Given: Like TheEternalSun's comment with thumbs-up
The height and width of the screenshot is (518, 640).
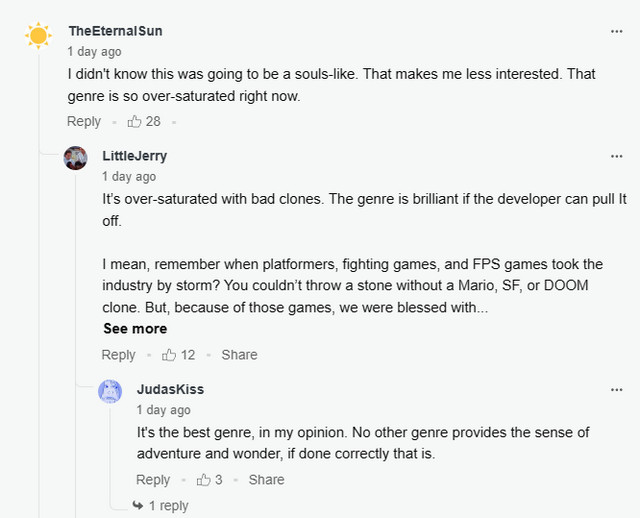Looking at the screenshot, I should click(134, 121).
